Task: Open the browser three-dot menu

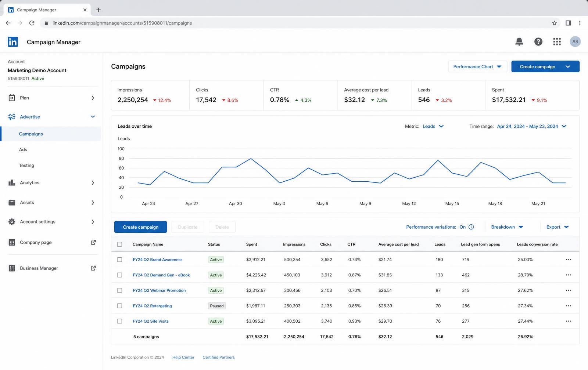Action: coord(580,23)
